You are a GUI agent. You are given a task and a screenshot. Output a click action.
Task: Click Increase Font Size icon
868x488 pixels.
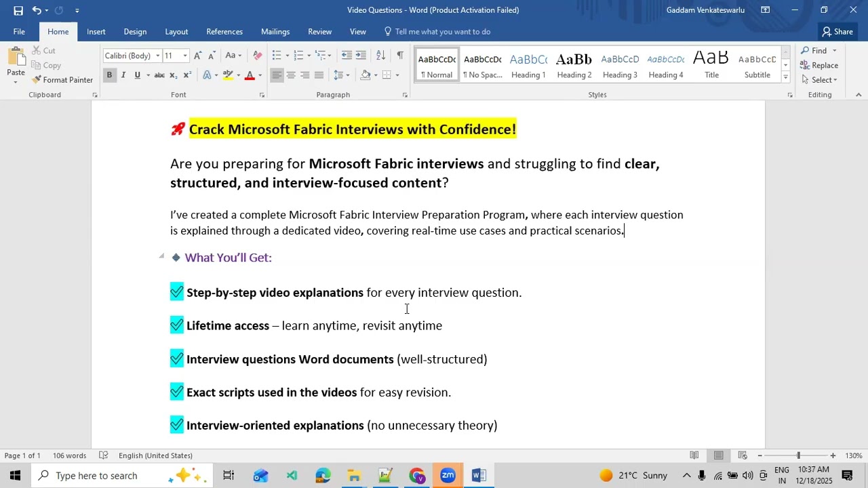197,56
